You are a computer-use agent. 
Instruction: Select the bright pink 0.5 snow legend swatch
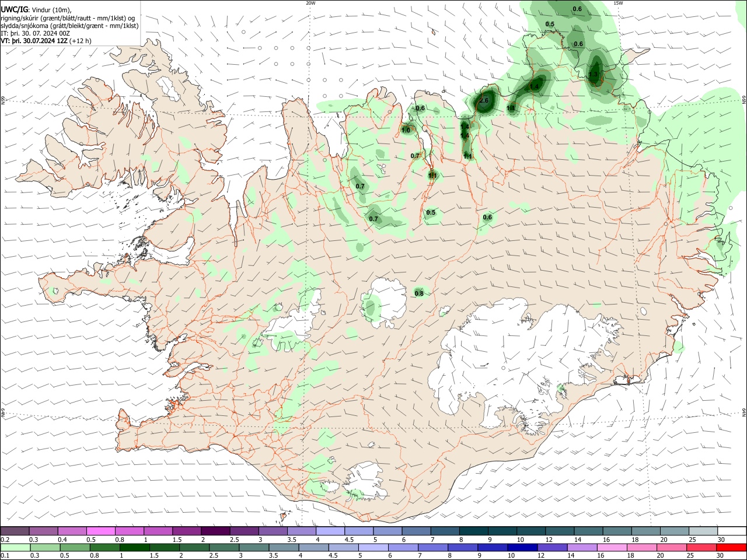point(100,531)
